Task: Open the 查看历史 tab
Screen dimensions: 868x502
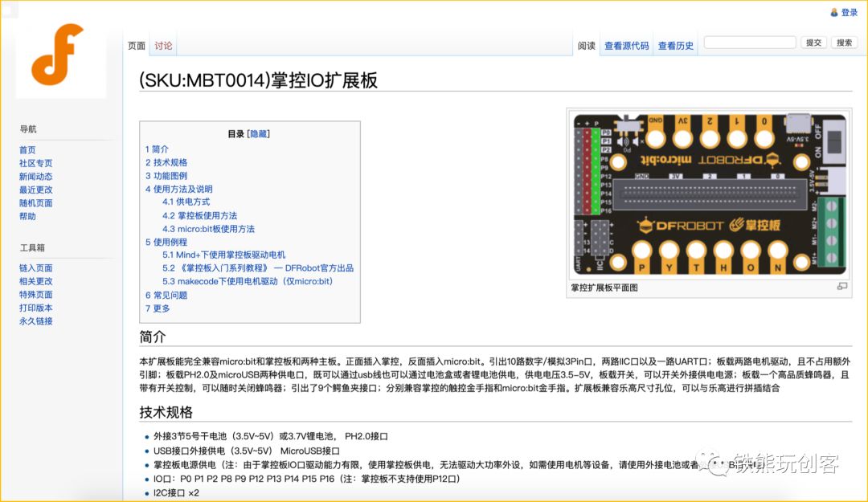Action: [x=675, y=46]
